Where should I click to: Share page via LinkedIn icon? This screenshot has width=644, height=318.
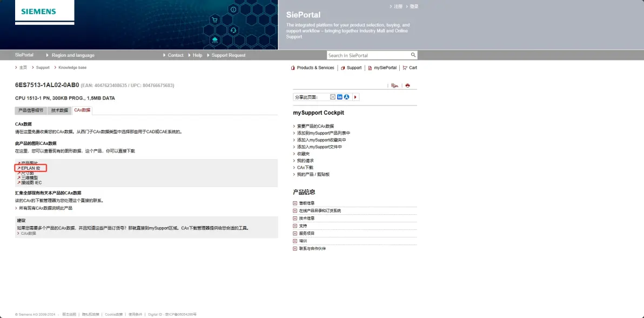340,97
